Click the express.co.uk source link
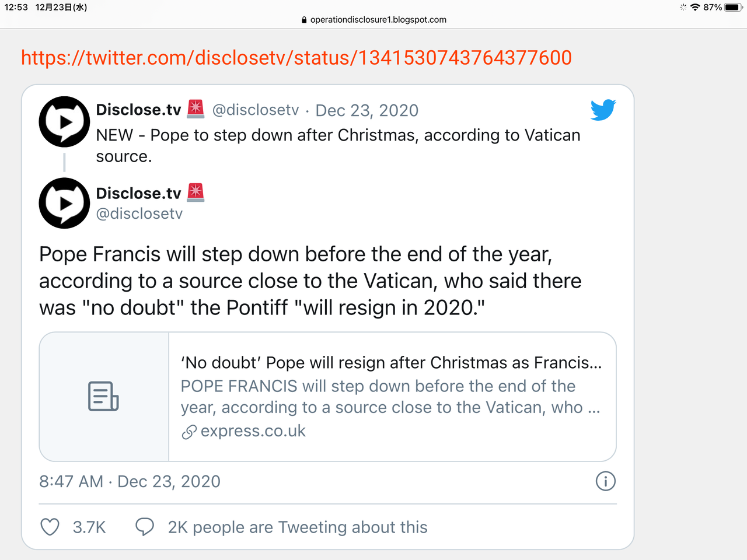747x560 pixels. 253,431
